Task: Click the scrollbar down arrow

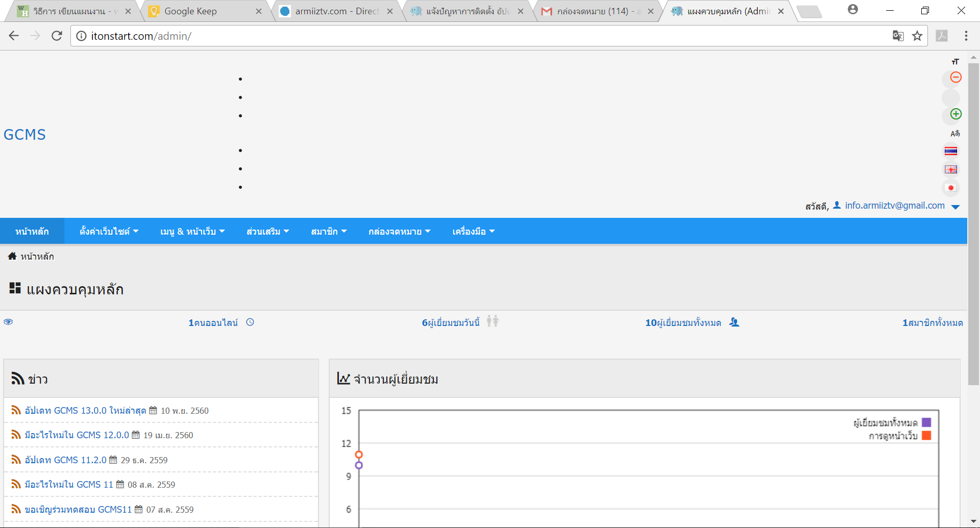Action: [973, 522]
